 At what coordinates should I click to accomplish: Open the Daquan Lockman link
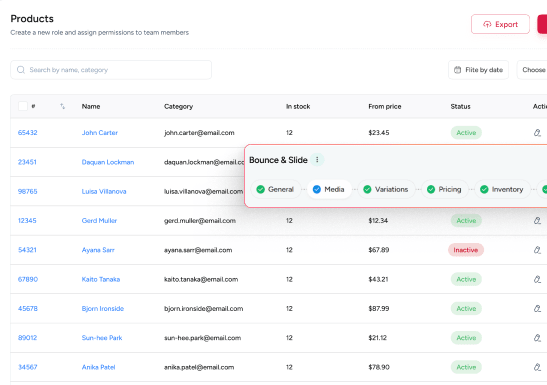click(108, 162)
